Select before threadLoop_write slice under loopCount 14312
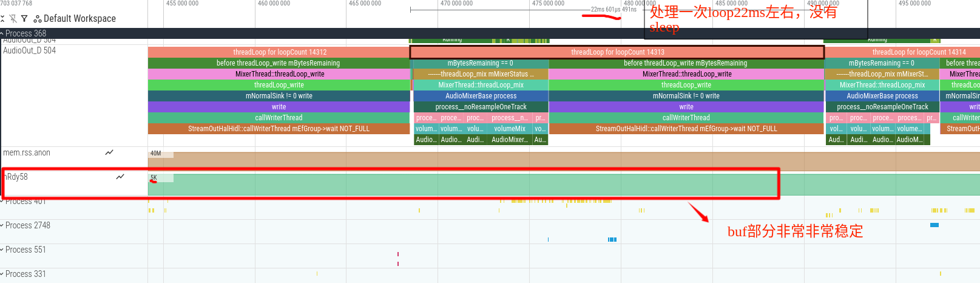This screenshot has width=980, height=283. (279, 63)
